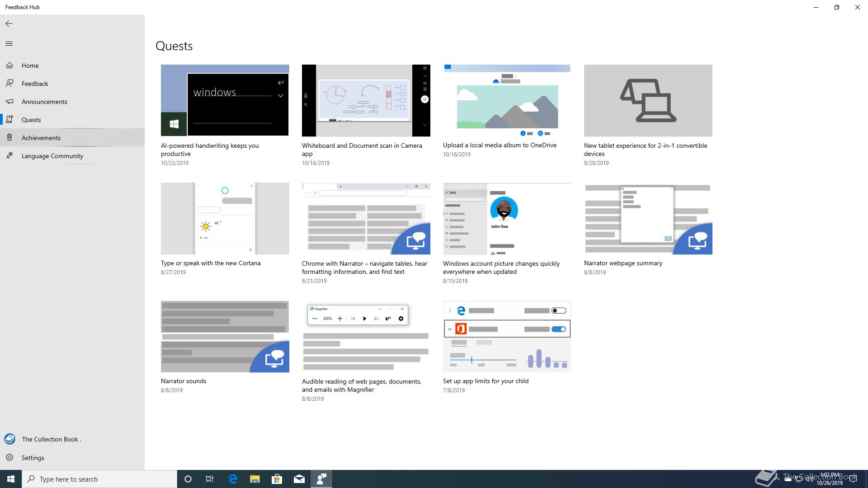Click The Collection Book account name
The height and width of the screenshot is (488, 868).
click(51, 439)
